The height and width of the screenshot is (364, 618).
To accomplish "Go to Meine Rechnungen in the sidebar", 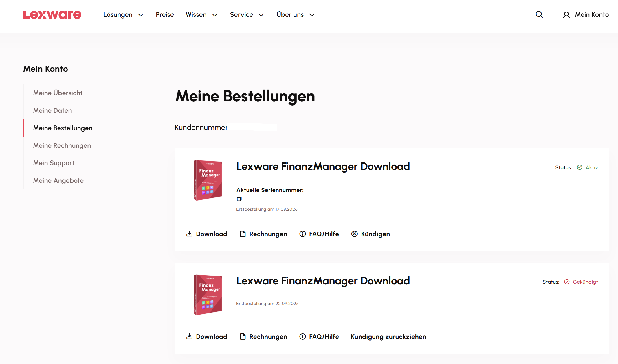I will click(62, 146).
